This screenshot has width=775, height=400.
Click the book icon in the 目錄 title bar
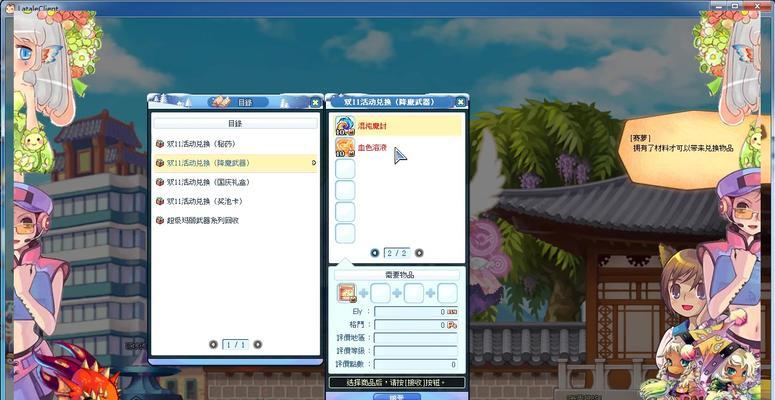coord(220,102)
